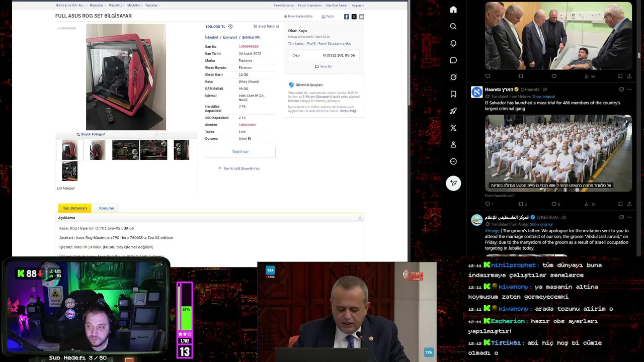This screenshot has height=362, width=644.
Task: Open the Haaretz profile avatar
Action: coord(476,92)
